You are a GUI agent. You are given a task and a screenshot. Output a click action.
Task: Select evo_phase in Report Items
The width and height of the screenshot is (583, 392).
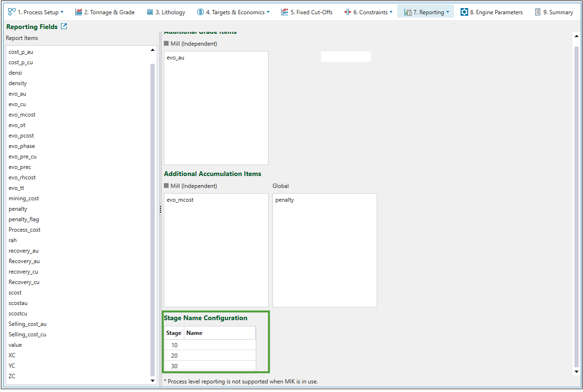point(22,146)
